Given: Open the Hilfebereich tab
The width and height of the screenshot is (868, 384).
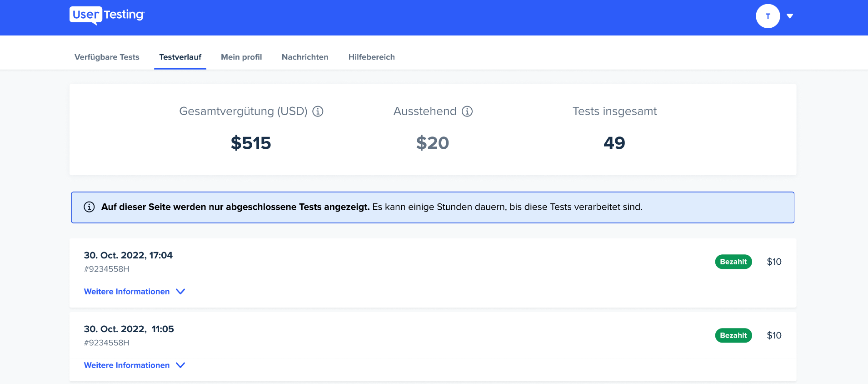Looking at the screenshot, I should (x=372, y=57).
